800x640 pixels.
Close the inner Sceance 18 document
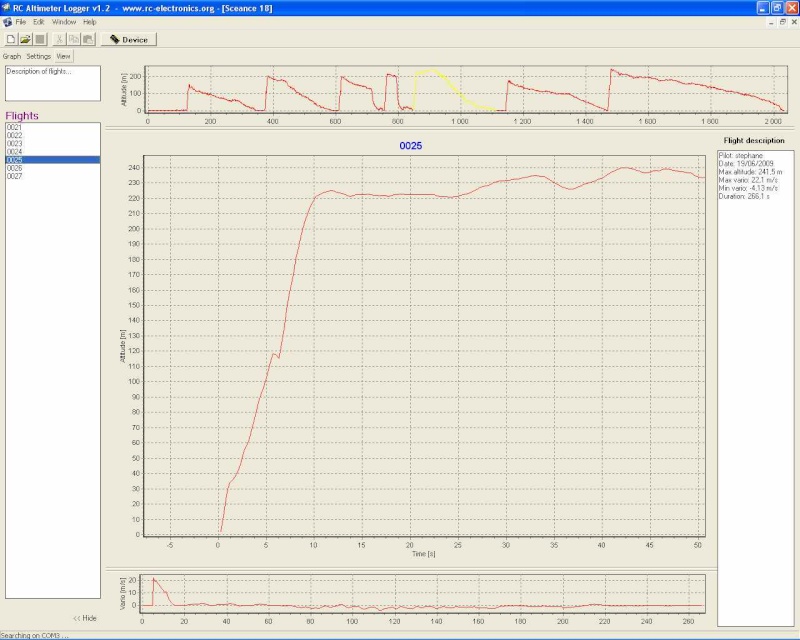[x=794, y=22]
